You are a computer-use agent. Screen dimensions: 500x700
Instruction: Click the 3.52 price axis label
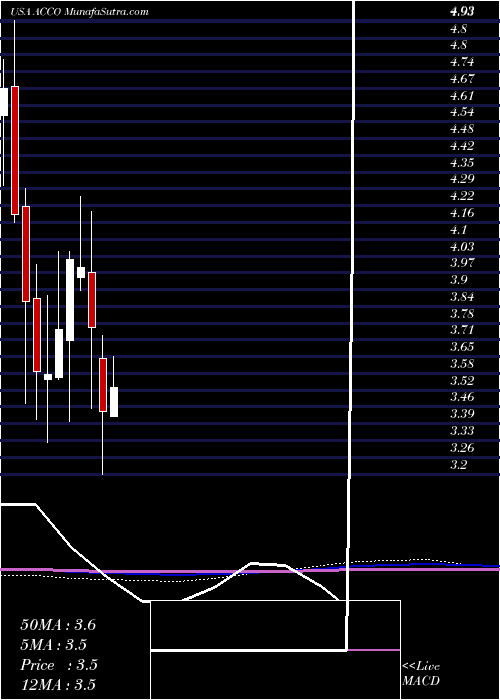coord(462,381)
